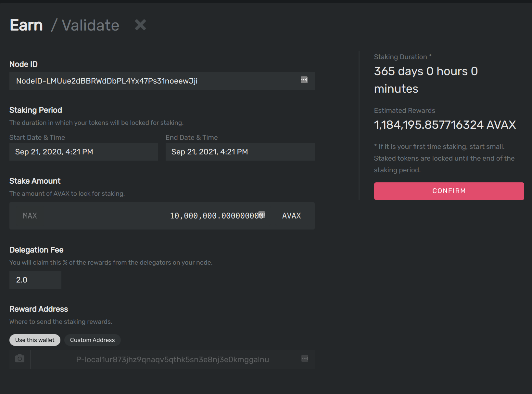
Task: Select the estimated rewards value 1,184,195.857716324 AVAX
Action: pyautogui.click(x=445, y=125)
